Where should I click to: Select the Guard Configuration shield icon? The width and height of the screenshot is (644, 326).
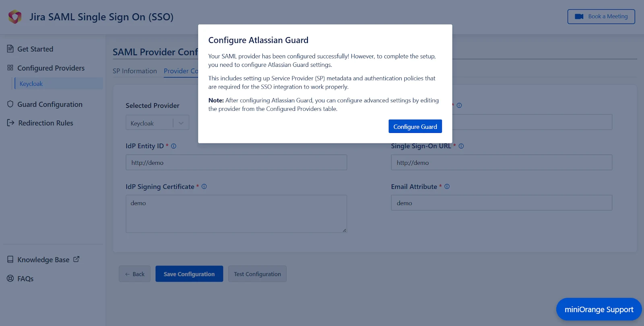10,104
